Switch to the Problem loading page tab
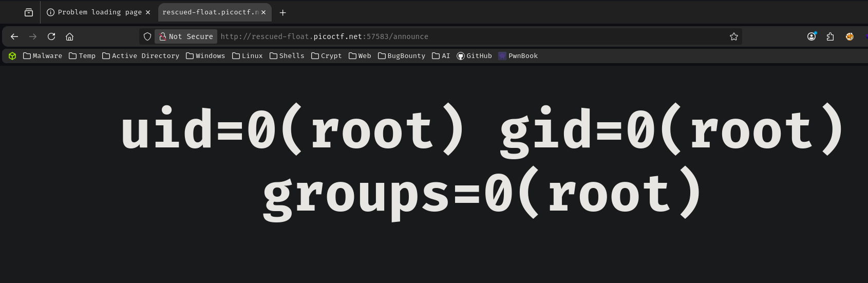Viewport: 868px width, 283px height. 94,12
